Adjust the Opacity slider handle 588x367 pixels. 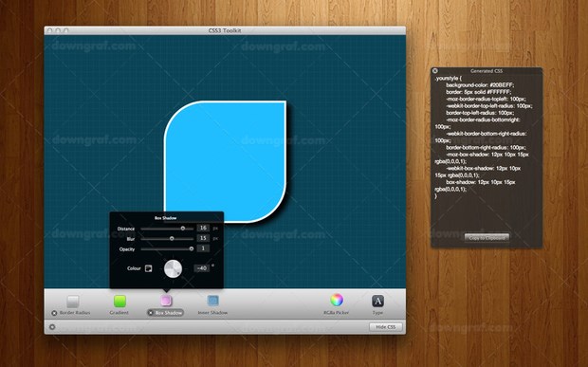point(192,248)
